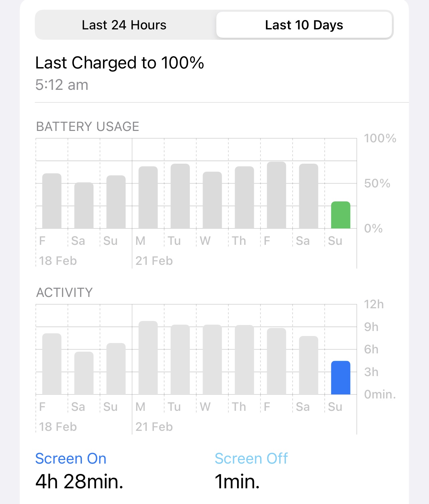Select the first Friday battery usage bar
Image resolution: width=429 pixels, height=504 pixels.
pyautogui.click(x=52, y=201)
